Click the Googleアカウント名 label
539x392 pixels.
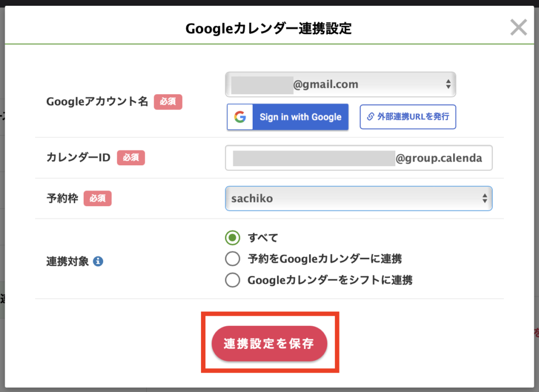click(x=97, y=102)
